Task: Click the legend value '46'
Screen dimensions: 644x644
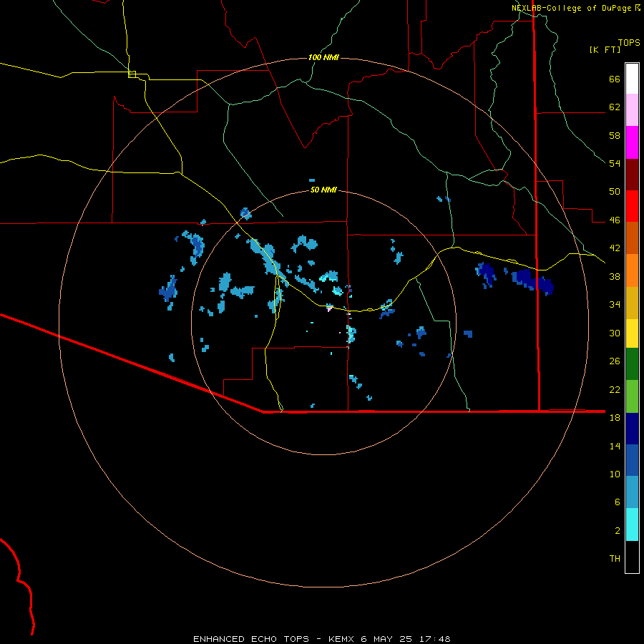Action: (615, 220)
